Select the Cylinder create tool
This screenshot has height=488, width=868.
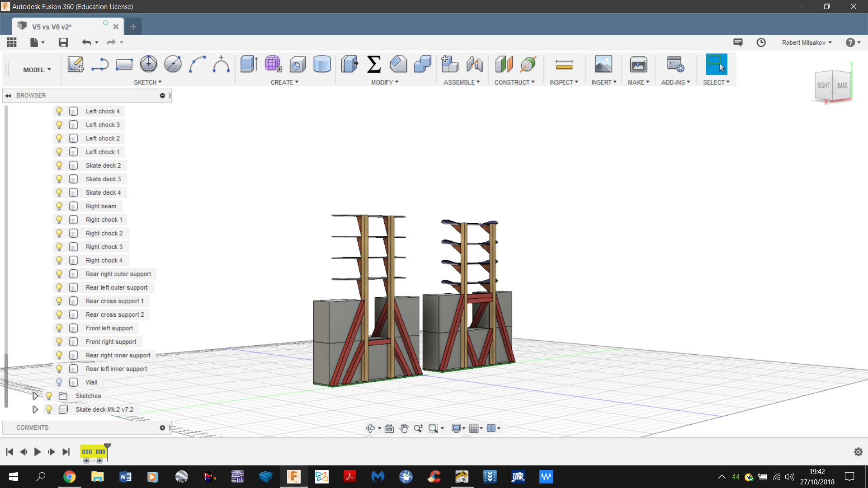pos(322,64)
